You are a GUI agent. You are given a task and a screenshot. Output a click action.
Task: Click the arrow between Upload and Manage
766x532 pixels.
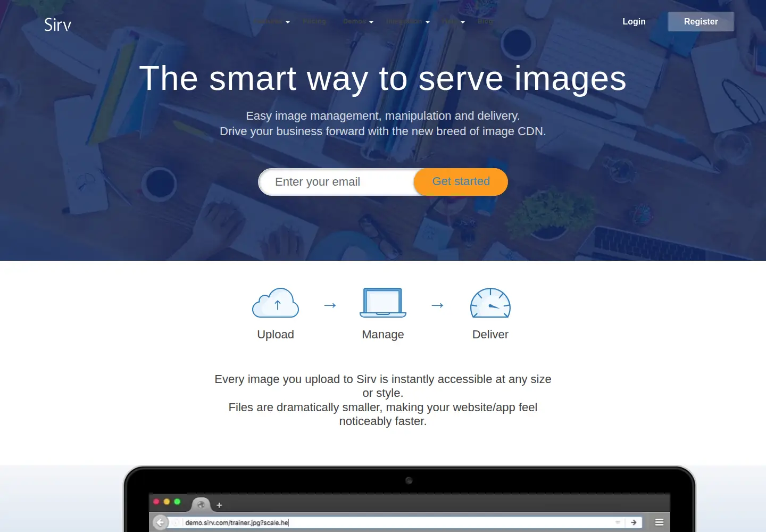pos(330,305)
